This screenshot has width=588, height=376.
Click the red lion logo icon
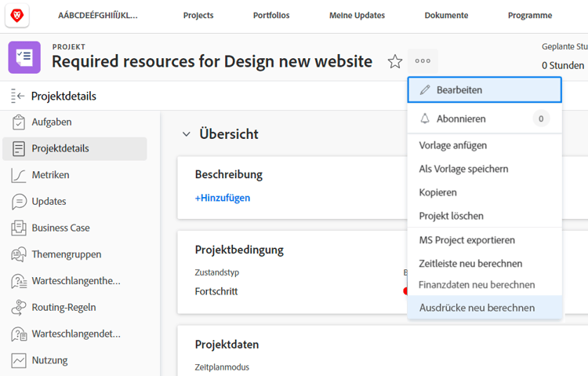(17, 16)
